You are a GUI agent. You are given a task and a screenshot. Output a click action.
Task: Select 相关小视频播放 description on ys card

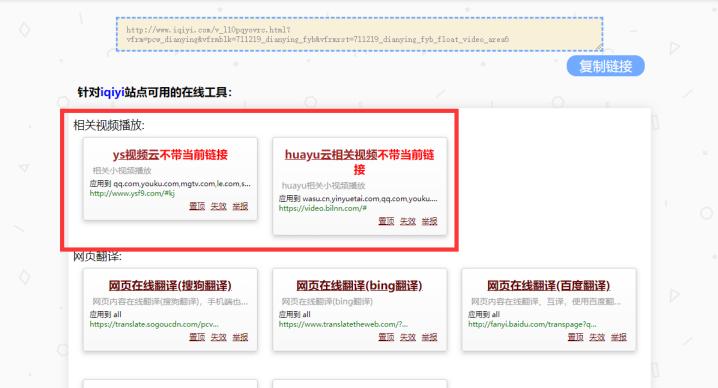point(122,170)
